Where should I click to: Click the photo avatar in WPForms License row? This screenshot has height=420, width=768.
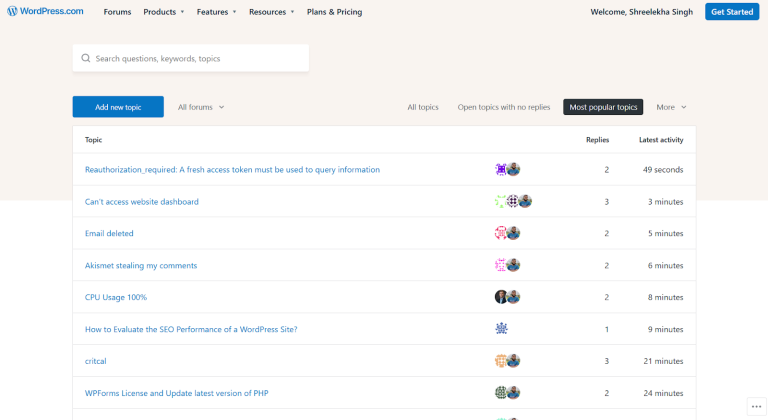coord(513,393)
